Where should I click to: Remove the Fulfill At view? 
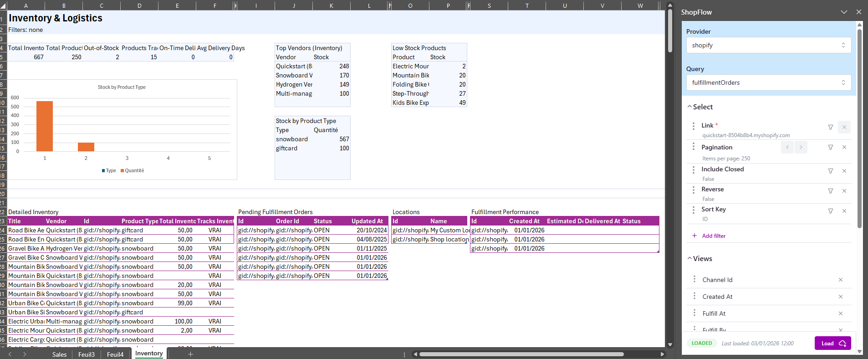pyautogui.click(x=841, y=313)
